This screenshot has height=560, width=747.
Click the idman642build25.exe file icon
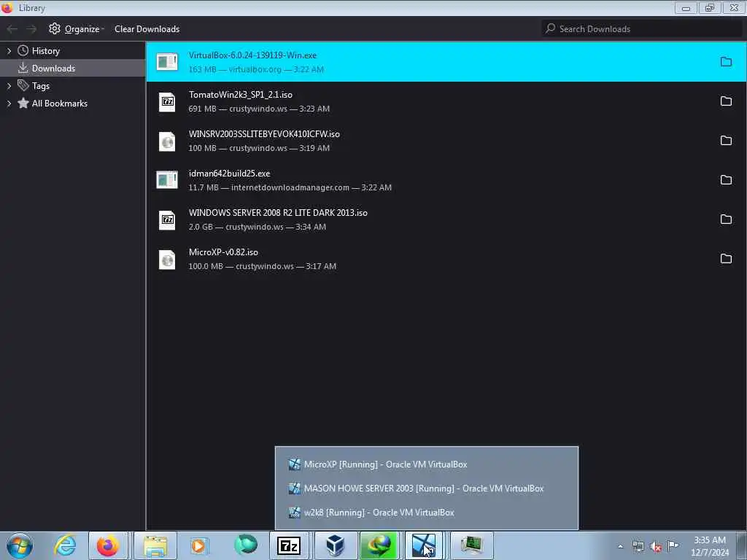pyautogui.click(x=167, y=180)
